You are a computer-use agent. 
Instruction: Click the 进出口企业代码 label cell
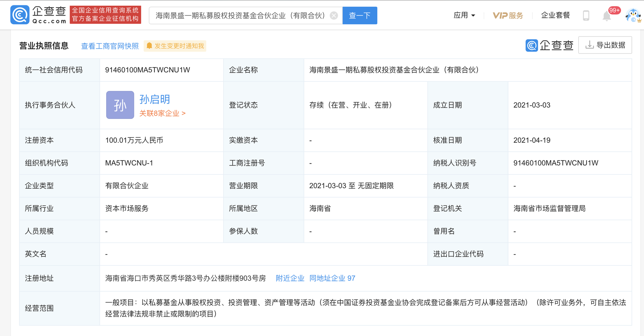(468, 254)
